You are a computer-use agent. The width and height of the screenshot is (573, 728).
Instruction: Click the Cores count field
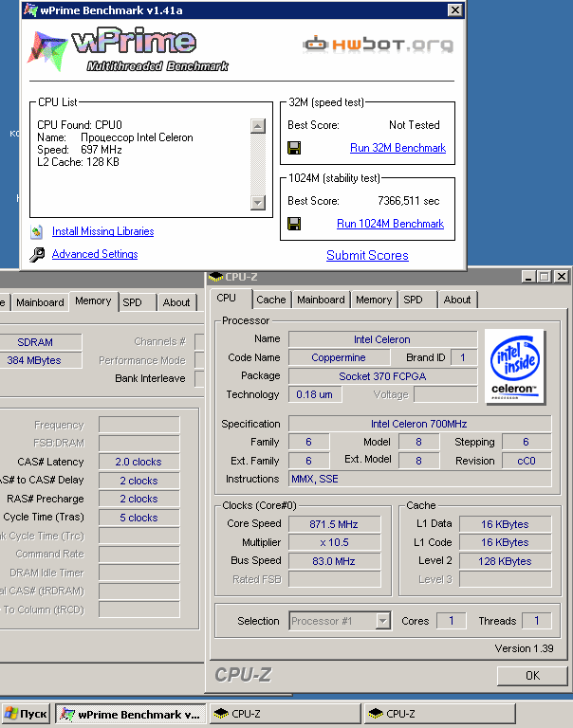point(451,621)
